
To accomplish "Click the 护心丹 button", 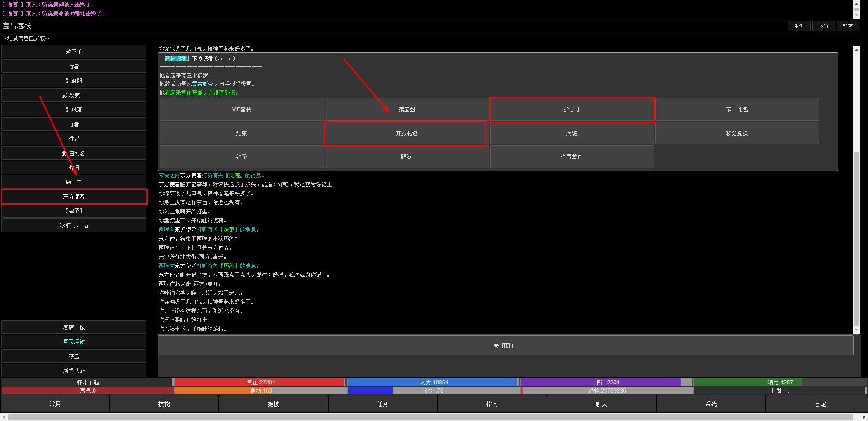I will (x=571, y=109).
